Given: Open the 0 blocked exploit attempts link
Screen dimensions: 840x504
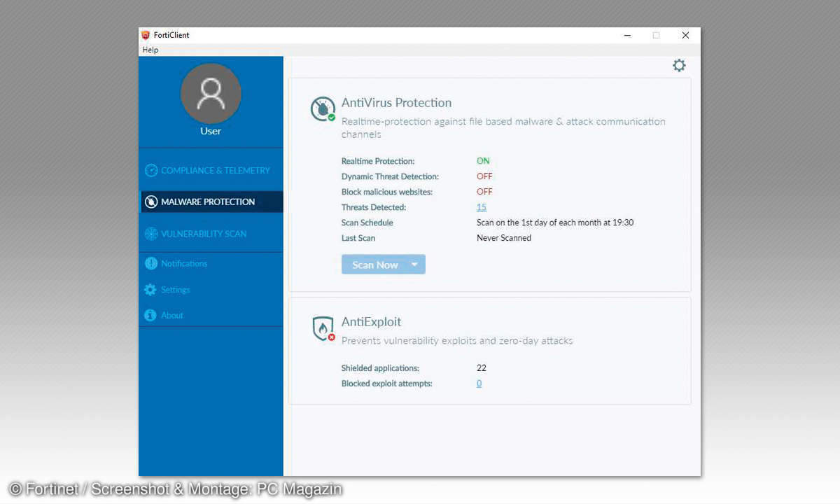Looking at the screenshot, I should 479,384.
